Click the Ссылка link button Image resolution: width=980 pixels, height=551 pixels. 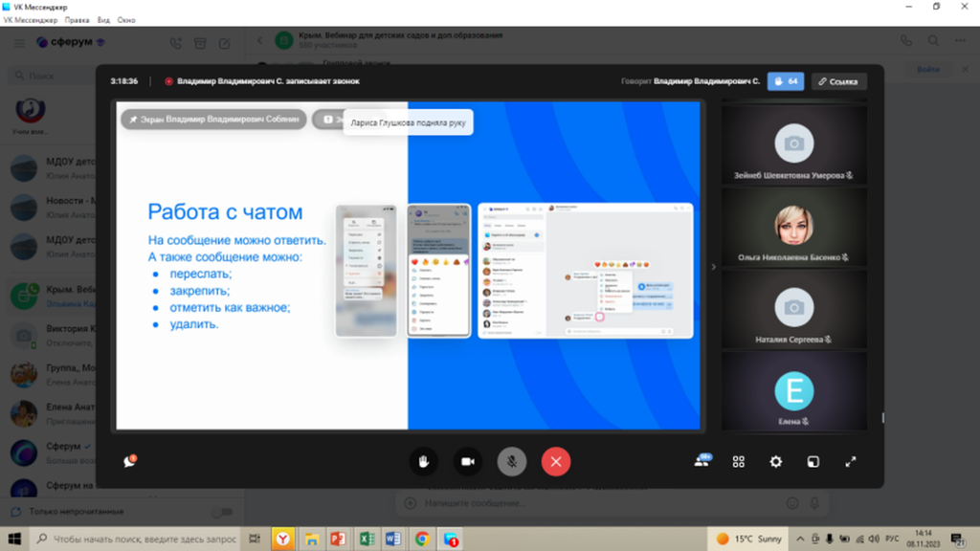tap(838, 81)
